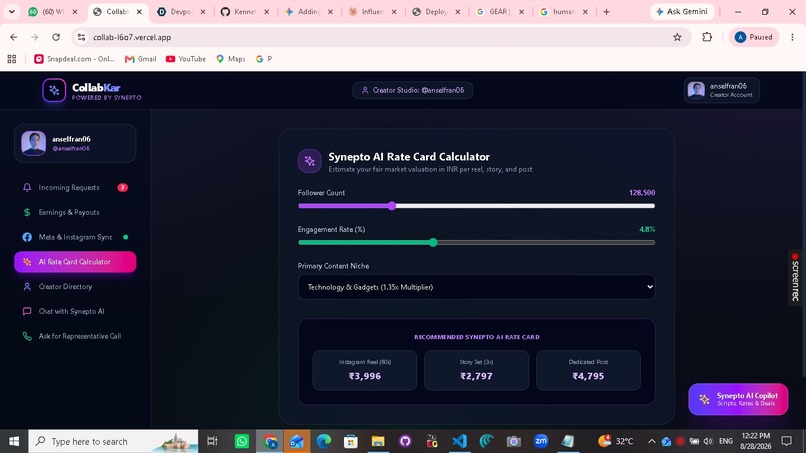Open the Snapdeal bookmark

pos(75,59)
